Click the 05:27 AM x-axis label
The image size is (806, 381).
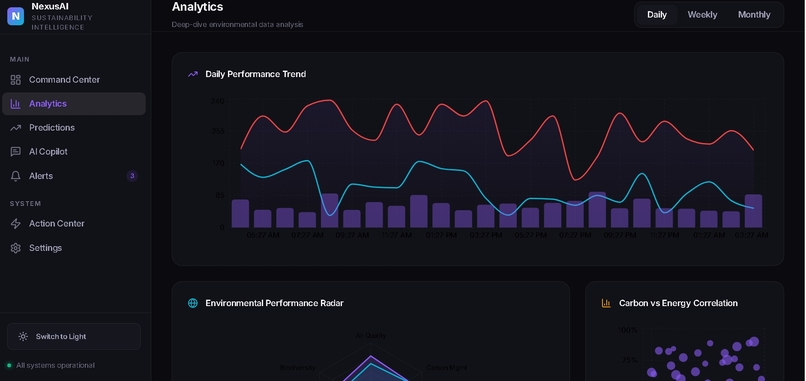click(263, 235)
